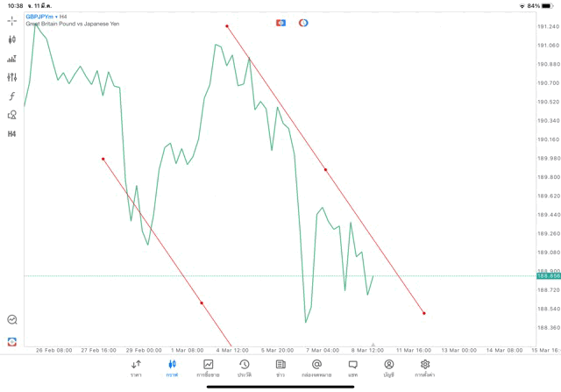Screen dimensions: 561x392
Task: Open the H4 timeframe selector
Action: (11, 134)
